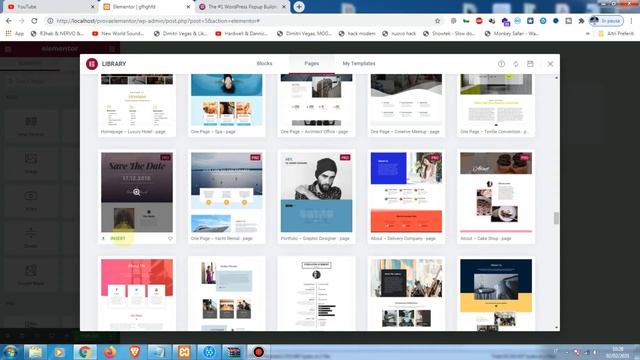
Task: Click the library scrollbar thumb
Action: tap(556, 218)
